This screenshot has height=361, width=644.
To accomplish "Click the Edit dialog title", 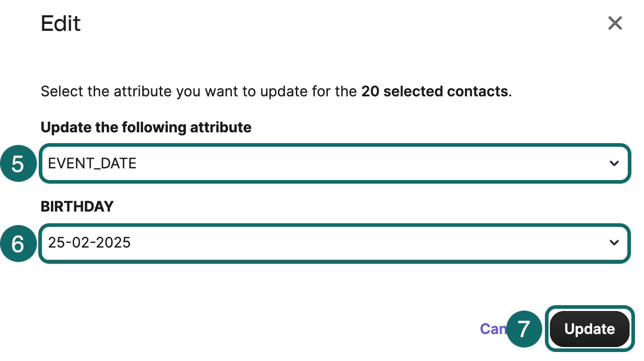I will tap(60, 23).
